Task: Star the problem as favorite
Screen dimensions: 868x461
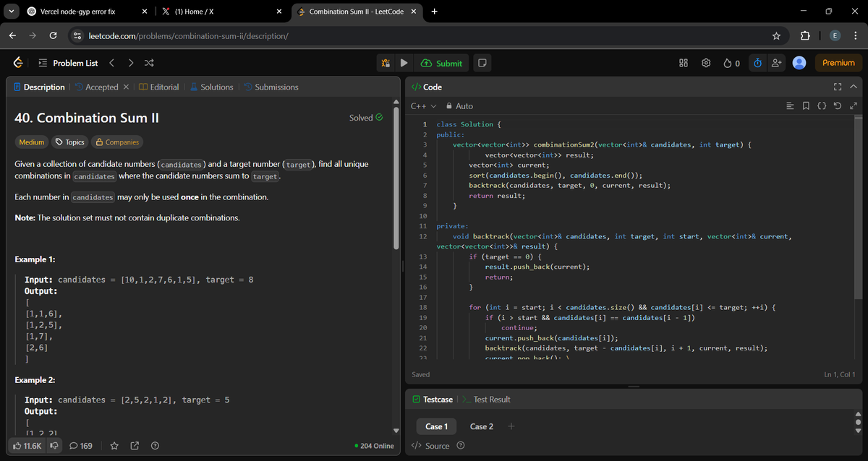Action: coord(114,446)
